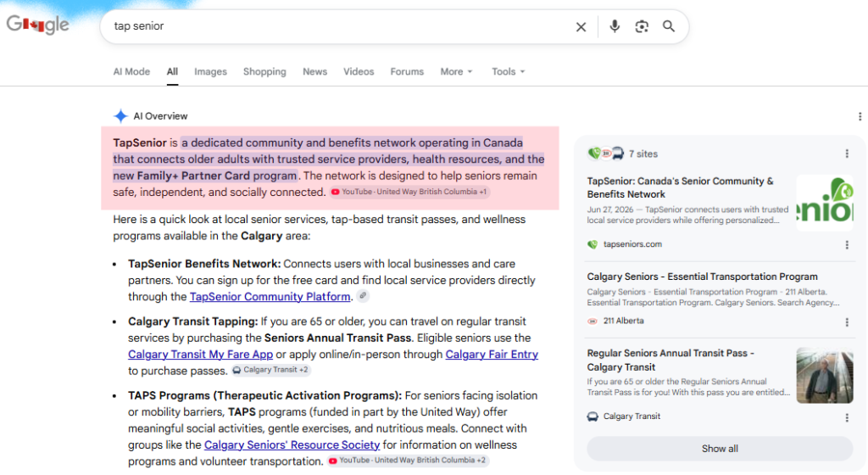
Task: Start voice search with the microphone icon
Action: tap(615, 26)
